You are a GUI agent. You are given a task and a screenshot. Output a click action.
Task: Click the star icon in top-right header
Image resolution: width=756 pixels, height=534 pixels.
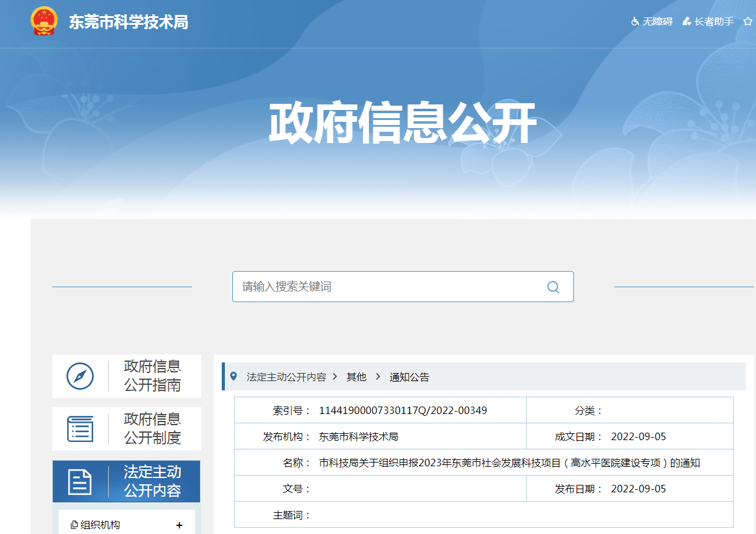[x=747, y=22]
